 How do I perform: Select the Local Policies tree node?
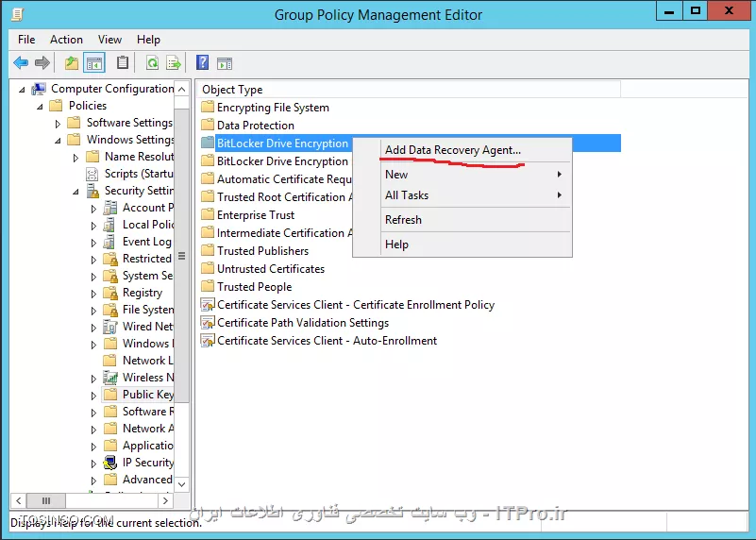coord(148,225)
